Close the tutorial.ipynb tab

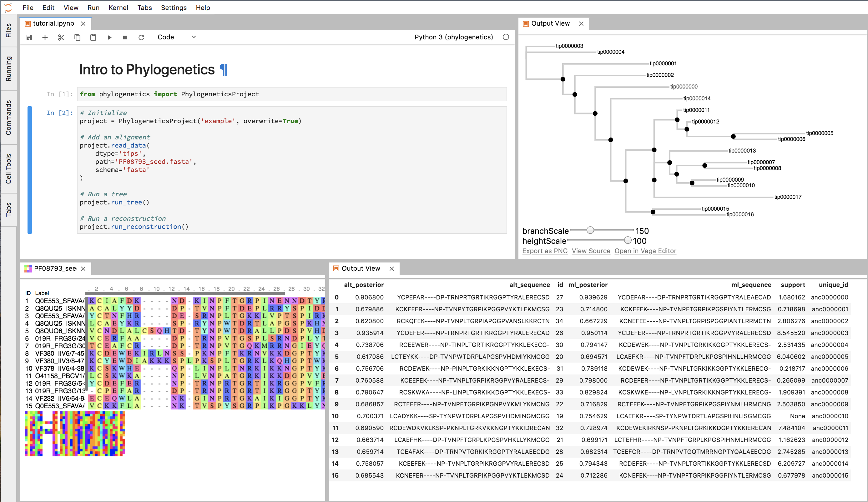(83, 23)
